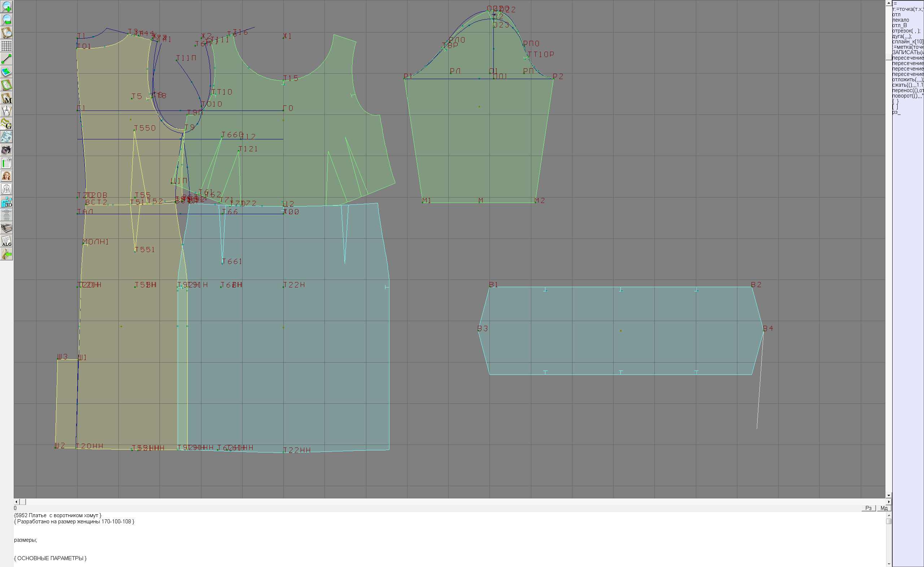Viewport: 924px width, 567px height.
Task: Click the Рз button
Action: 868,508
